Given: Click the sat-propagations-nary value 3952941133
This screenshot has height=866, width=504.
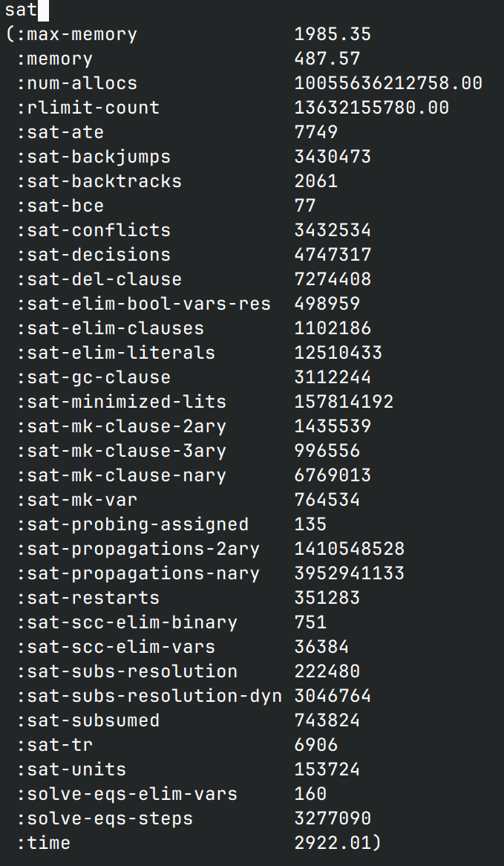Looking at the screenshot, I should pyautogui.click(x=349, y=573).
